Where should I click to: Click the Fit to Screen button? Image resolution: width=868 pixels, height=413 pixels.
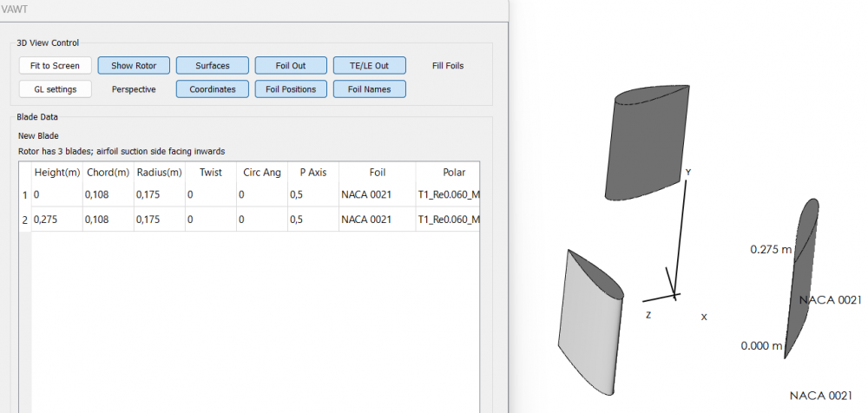[54, 66]
